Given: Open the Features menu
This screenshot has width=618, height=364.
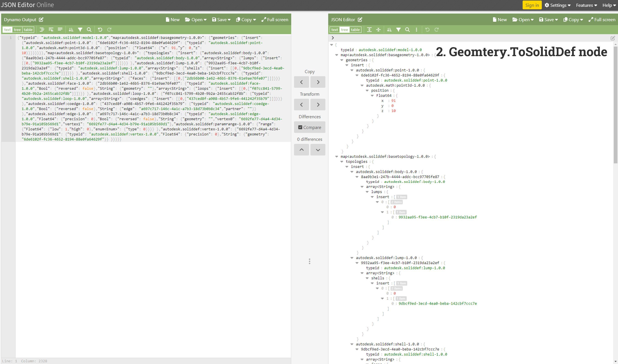Looking at the screenshot, I should coord(586,5).
